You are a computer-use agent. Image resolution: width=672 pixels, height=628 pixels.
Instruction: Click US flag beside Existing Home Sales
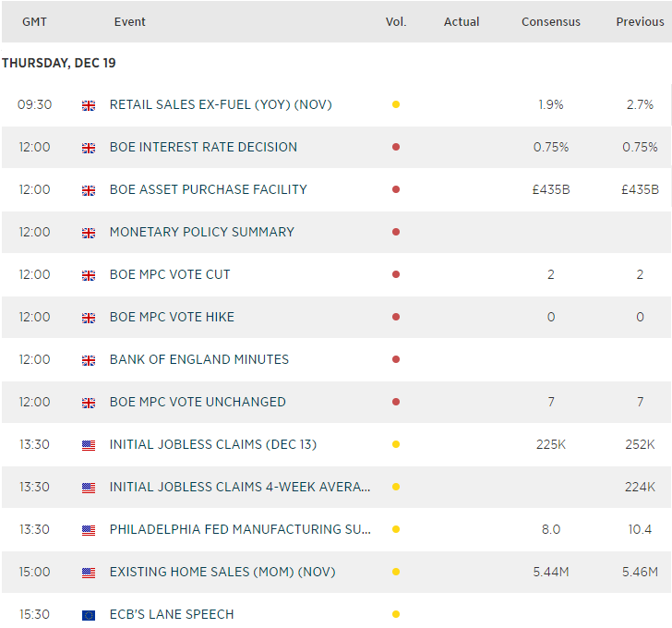tap(89, 573)
